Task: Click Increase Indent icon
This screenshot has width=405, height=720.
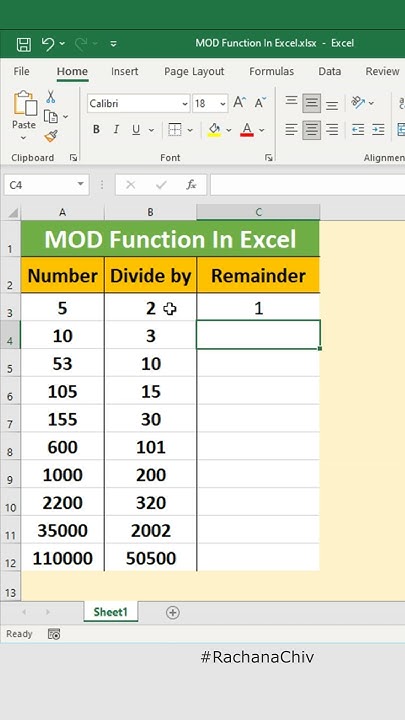Action: click(378, 130)
